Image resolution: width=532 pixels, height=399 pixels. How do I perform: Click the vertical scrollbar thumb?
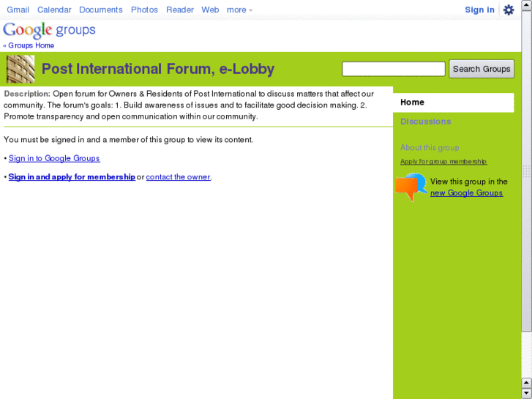tap(526, 171)
